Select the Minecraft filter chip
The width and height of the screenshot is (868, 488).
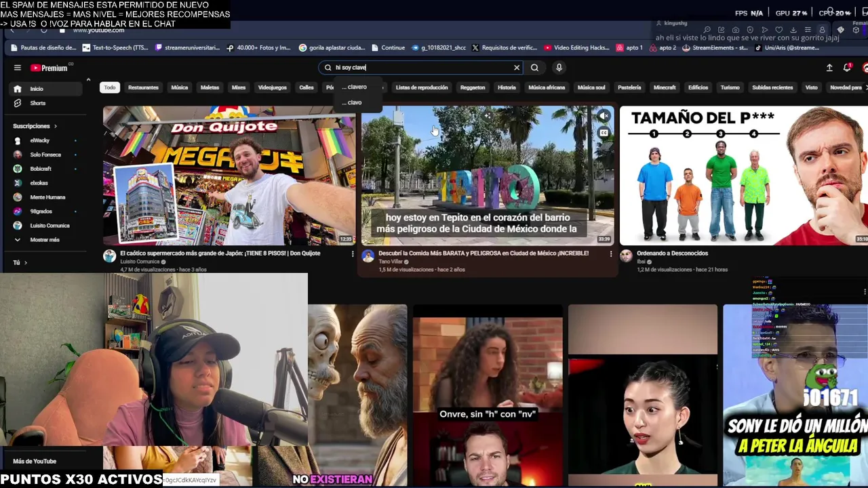pos(665,87)
